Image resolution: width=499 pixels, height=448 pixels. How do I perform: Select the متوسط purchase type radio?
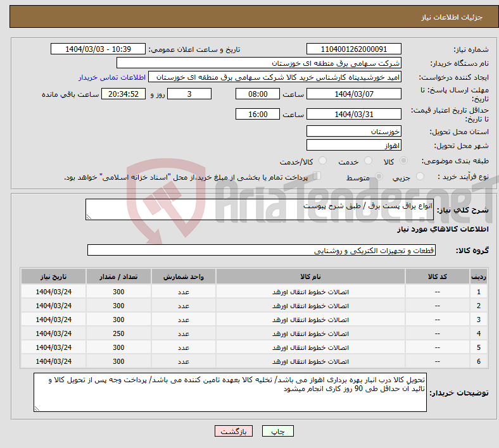(379, 176)
